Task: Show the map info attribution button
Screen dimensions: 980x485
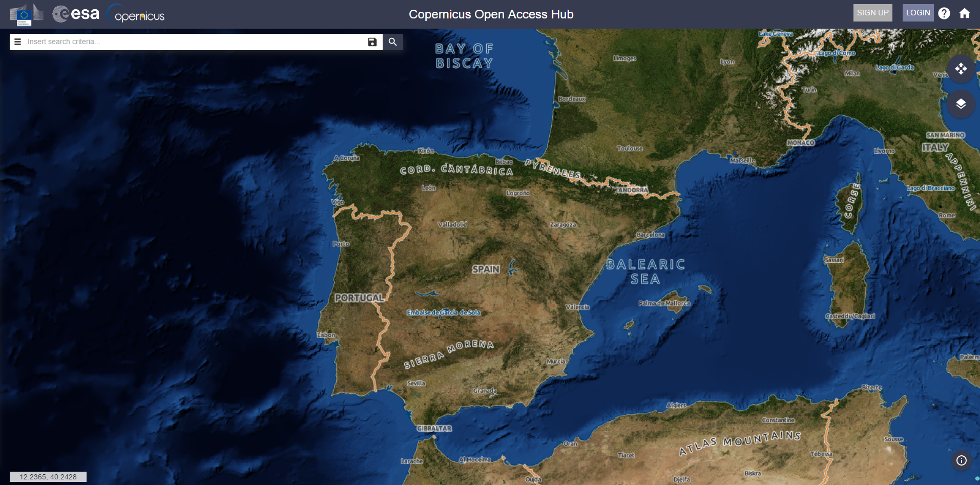Action: click(x=962, y=460)
